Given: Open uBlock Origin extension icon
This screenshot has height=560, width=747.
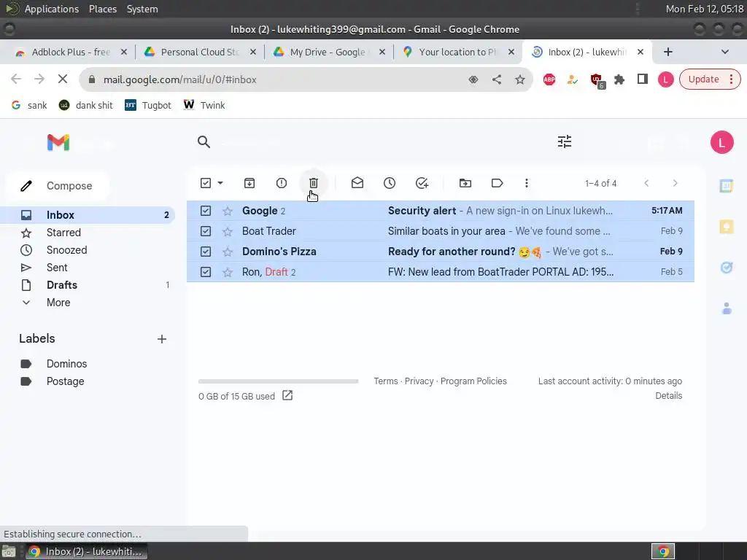Looking at the screenshot, I should [597, 80].
